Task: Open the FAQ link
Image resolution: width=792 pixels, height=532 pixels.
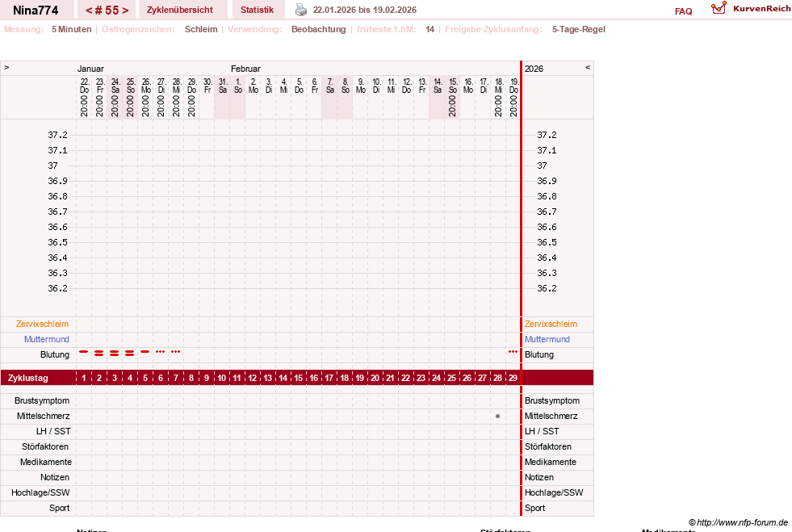Action: pyautogui.click(x=683, y=11)
